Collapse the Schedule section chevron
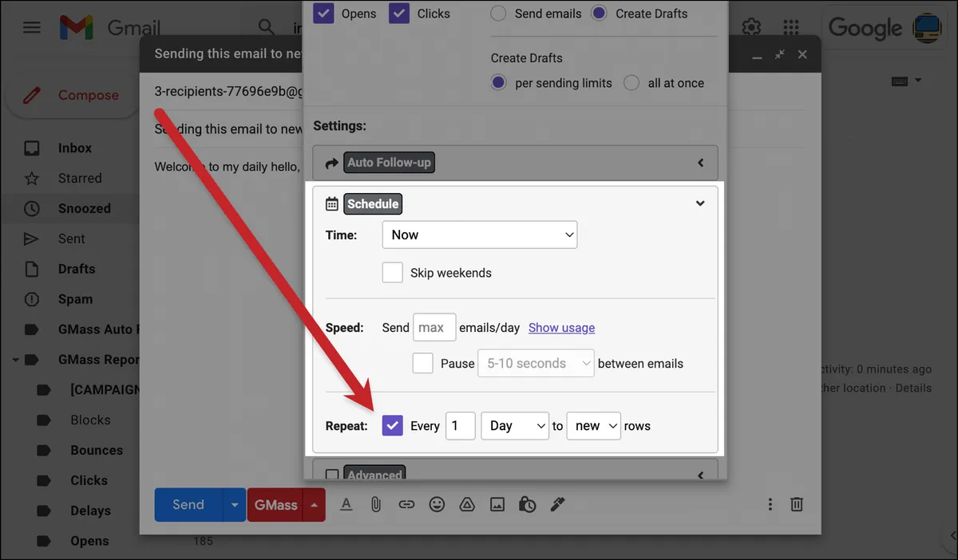958x560 pixels. coord(700,203)
